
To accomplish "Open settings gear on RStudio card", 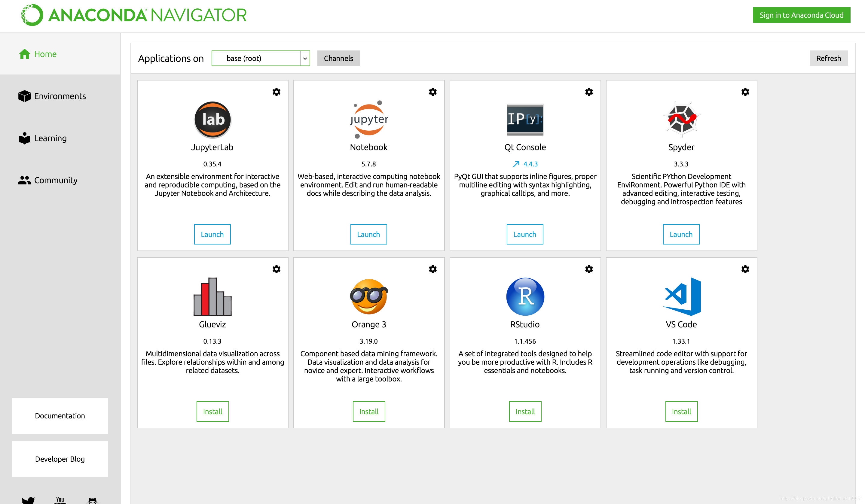I will [589, 269].
